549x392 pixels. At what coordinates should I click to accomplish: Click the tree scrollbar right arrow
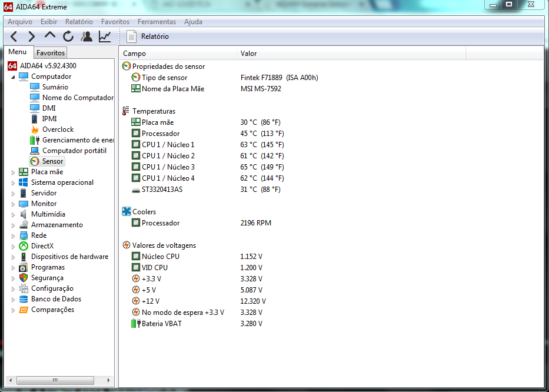(x=108, y=380)
